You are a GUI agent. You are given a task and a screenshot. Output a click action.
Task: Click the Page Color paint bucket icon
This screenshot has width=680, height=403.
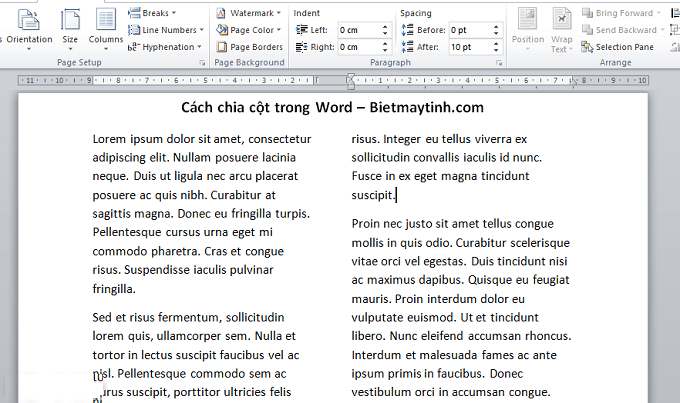coord(222,30)
